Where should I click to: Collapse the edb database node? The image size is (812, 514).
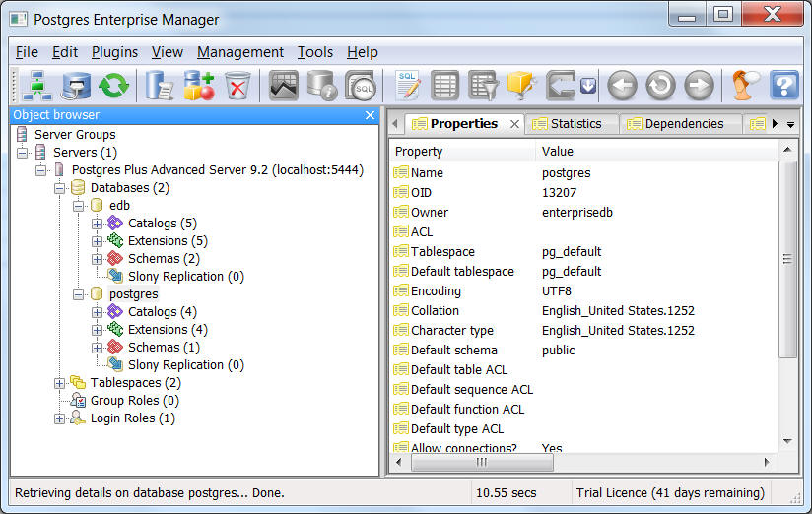79,206
